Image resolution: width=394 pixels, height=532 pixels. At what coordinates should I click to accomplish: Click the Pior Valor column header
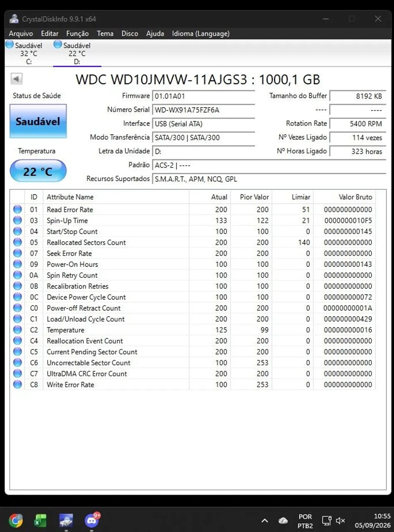pos(251,197)
